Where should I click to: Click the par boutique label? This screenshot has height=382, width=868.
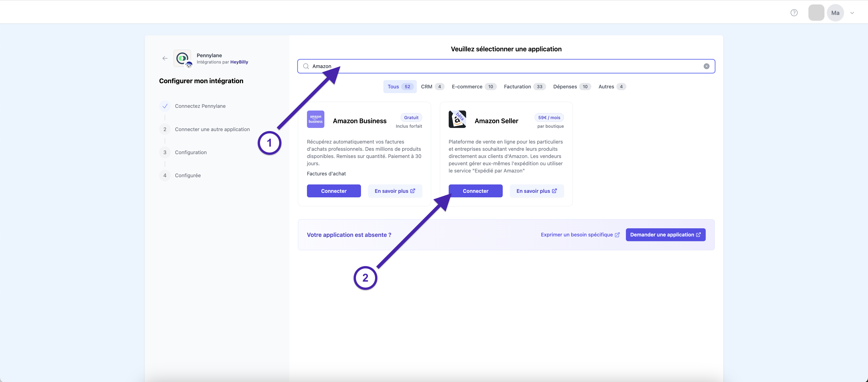coord(550,126)
